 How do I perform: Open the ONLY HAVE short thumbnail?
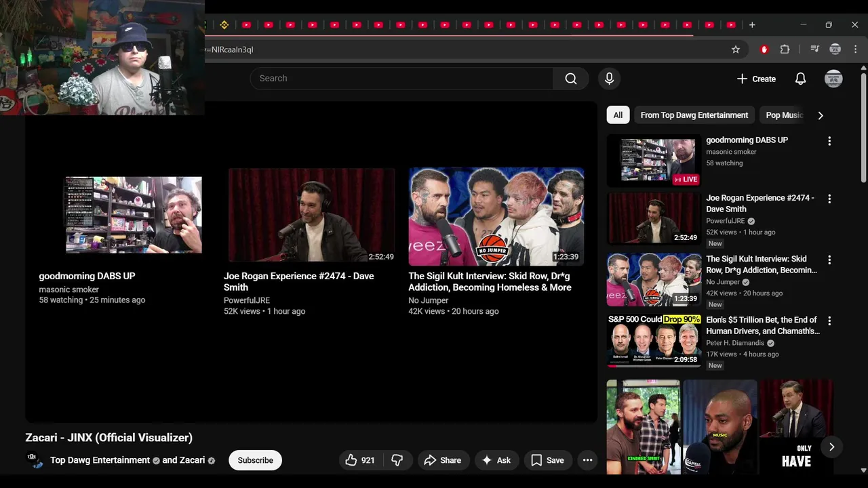coord(796,427)
